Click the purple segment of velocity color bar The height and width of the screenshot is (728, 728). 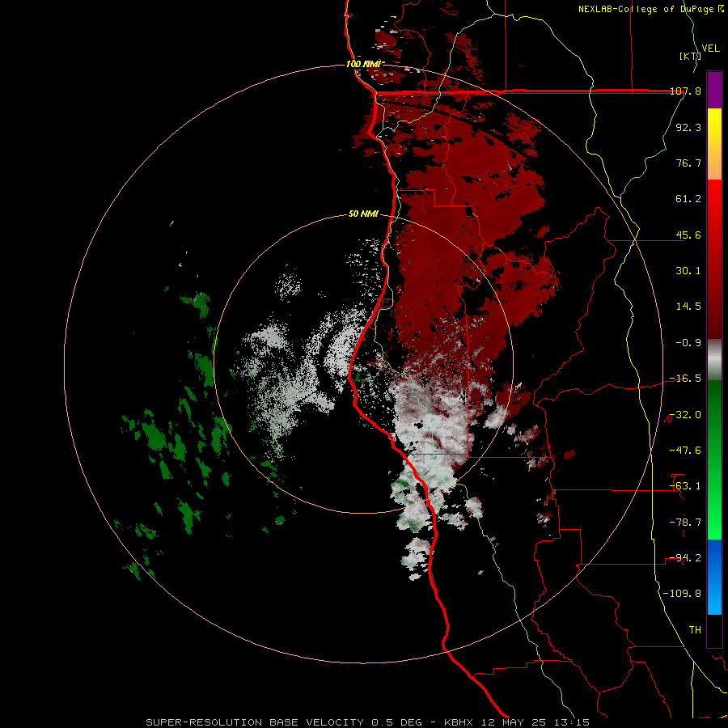click(x=714, y=90)
